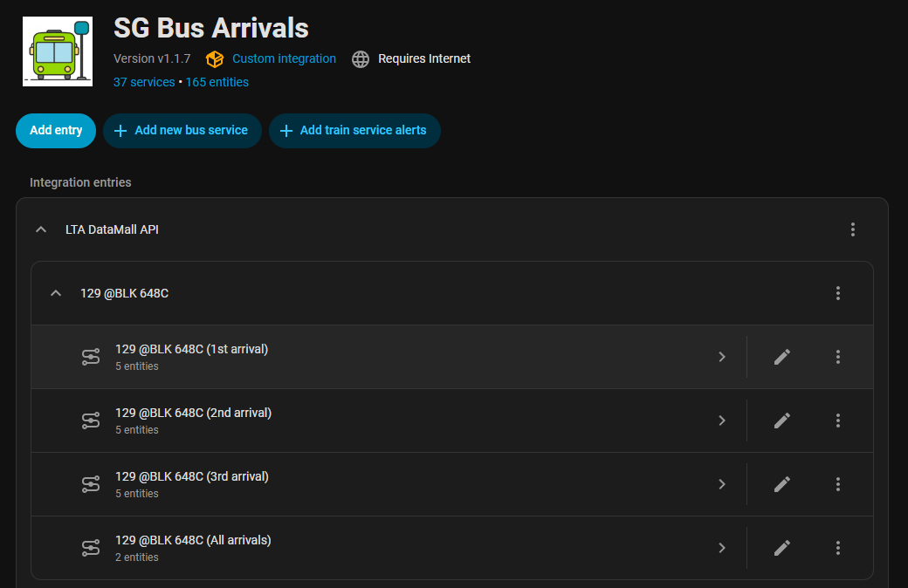
Task: Open 3rd arrival details via chevron arrow
Action: click(722, 484)
